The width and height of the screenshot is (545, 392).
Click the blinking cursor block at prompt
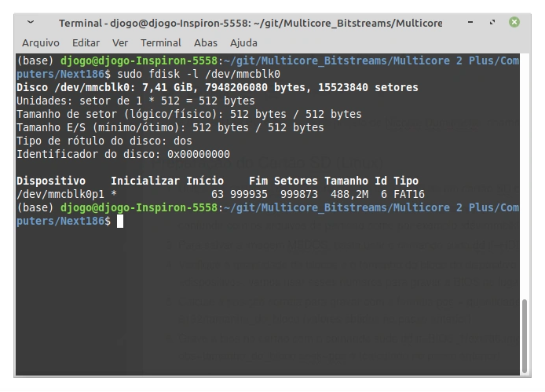pos(120,222)
